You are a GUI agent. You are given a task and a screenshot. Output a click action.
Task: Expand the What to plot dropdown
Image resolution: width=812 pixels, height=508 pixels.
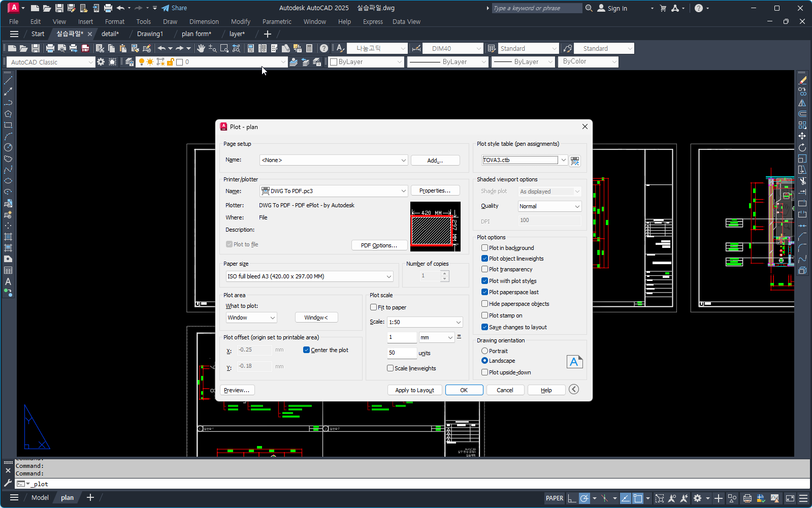click(251, 317)
